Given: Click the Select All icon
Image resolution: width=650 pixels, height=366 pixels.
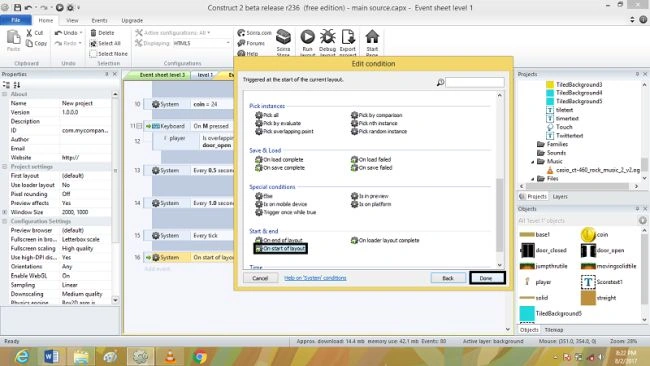Looking at the screenshot, I should click(x=93, y=43).
